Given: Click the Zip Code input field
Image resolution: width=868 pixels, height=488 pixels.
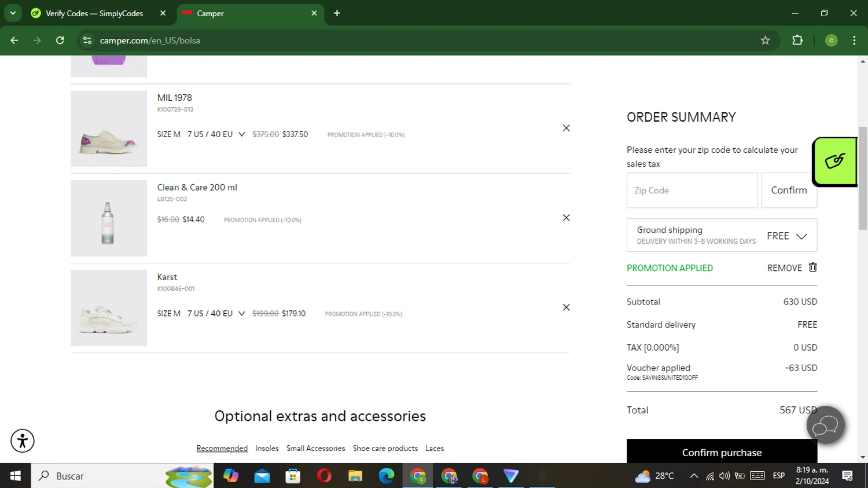Looking at the screenshot, I should click(692, 190).
